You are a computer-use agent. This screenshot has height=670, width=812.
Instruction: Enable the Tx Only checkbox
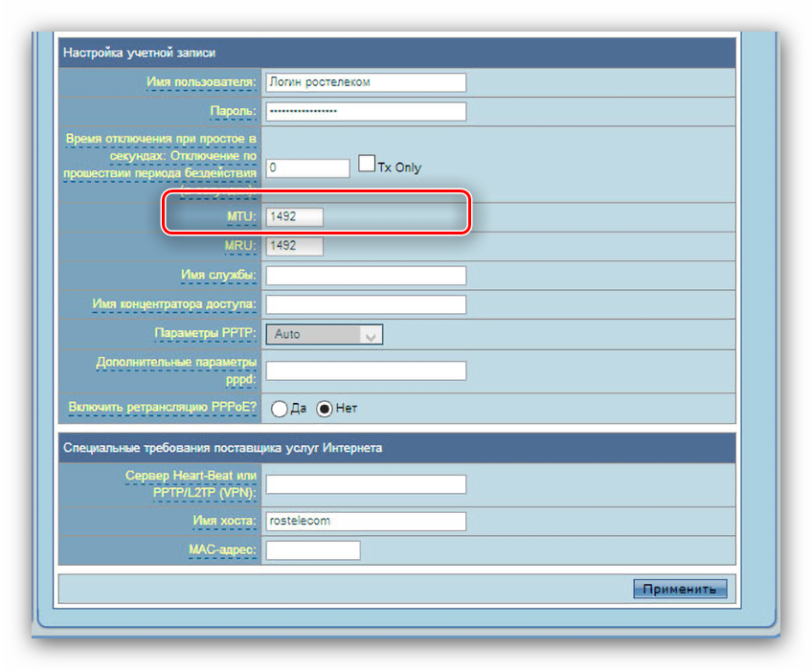click(x=366, y=165)
